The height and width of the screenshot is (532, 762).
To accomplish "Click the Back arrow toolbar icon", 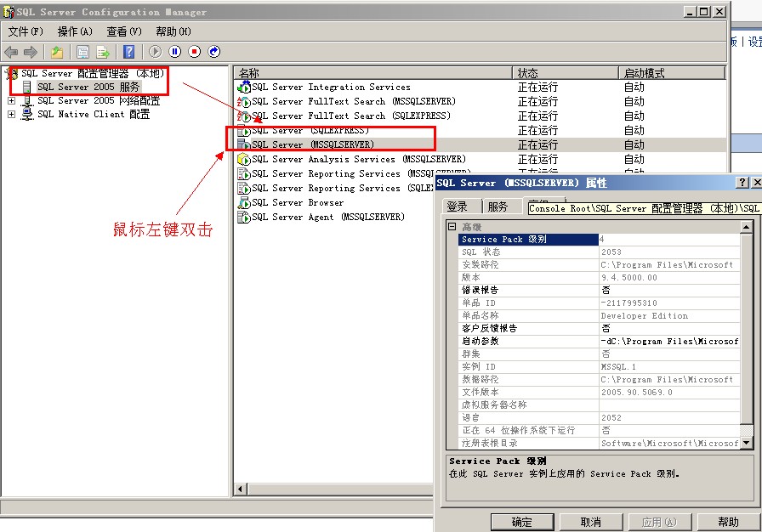I will pyautogui.click(x=11, y=52).
